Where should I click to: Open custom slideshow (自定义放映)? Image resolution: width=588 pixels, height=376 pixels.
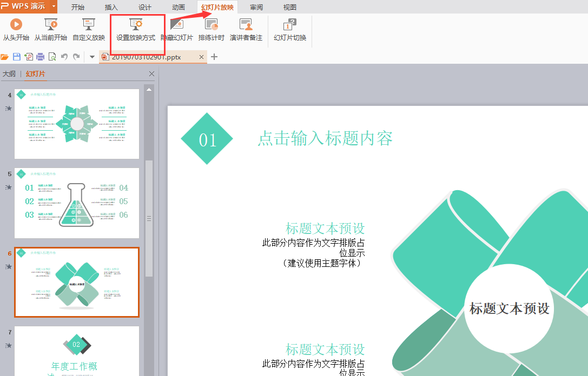coord(89,30)
